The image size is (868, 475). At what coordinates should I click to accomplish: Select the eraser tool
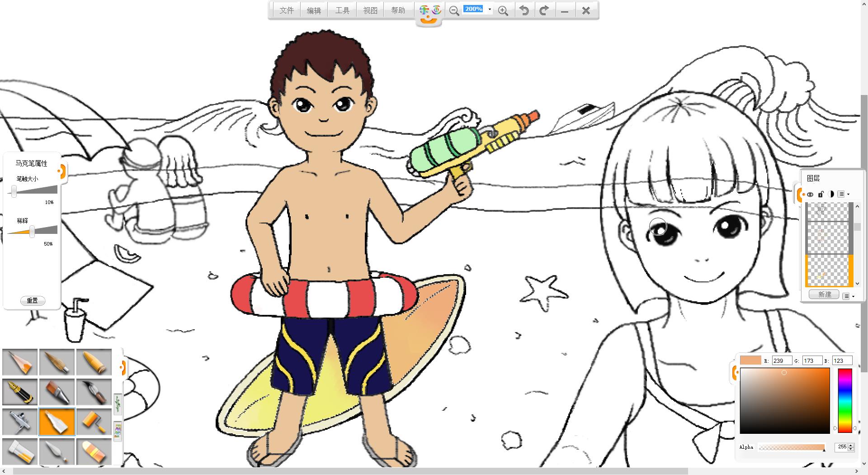[x=94, y=452]
